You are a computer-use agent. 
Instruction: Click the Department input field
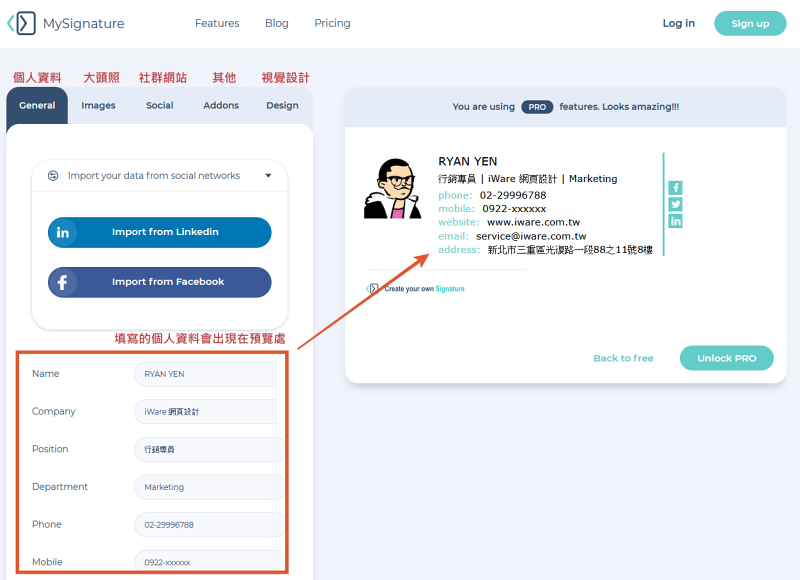point(209,487)
